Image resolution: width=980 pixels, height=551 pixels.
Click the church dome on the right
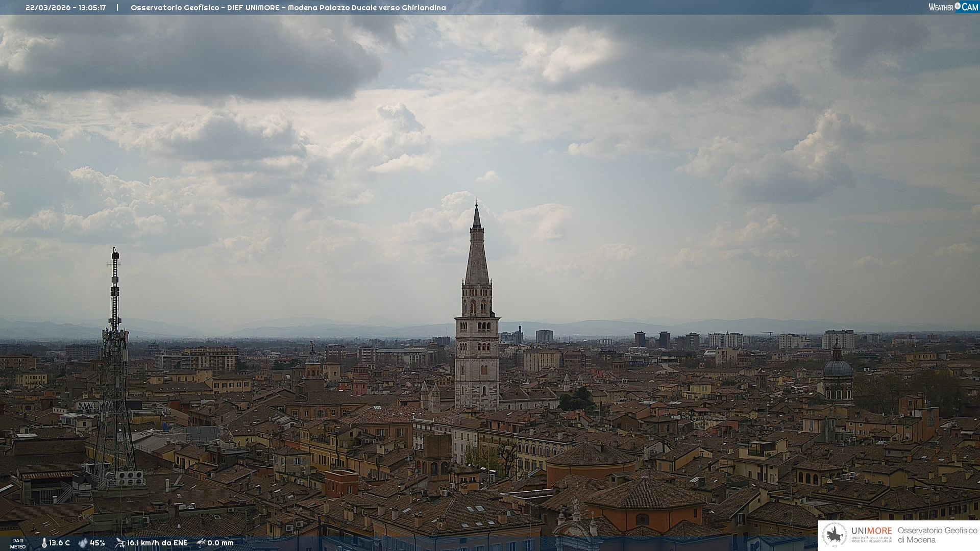click(x=837, y=367)
